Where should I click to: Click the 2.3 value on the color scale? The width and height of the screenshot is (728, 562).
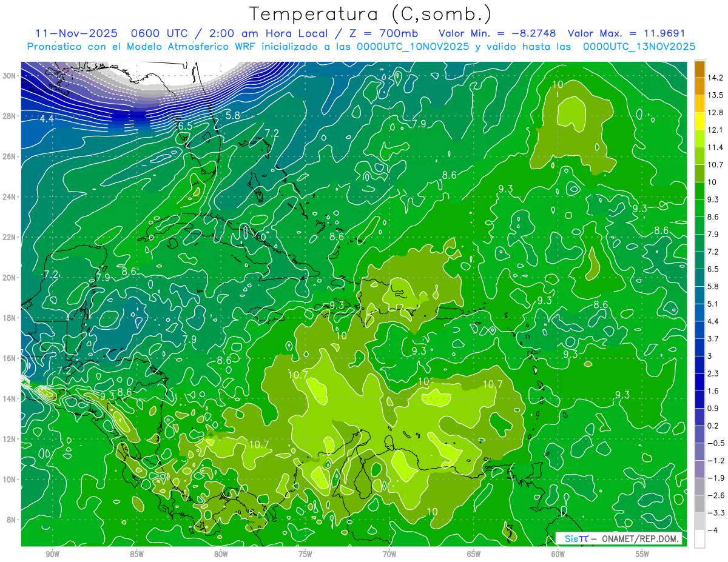pos(714,373)
